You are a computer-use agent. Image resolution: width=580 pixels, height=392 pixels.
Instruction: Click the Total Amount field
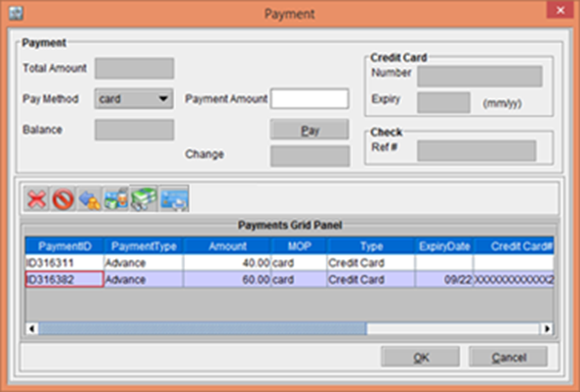coord(135,68)
